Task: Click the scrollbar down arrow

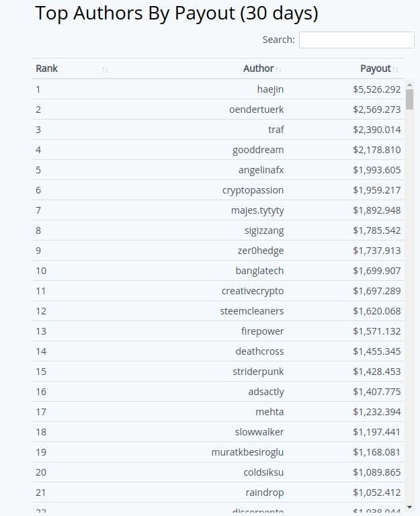Action: click(409, 507)
